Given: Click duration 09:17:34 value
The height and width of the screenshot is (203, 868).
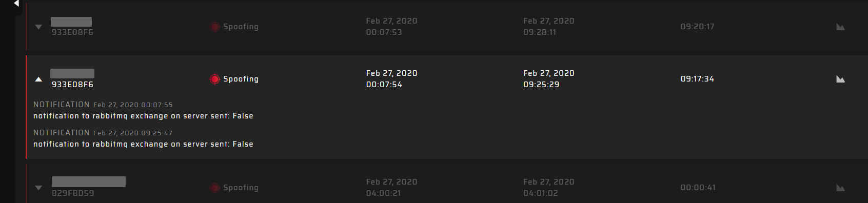Looking at the screenshot, I should pos(697,79).
